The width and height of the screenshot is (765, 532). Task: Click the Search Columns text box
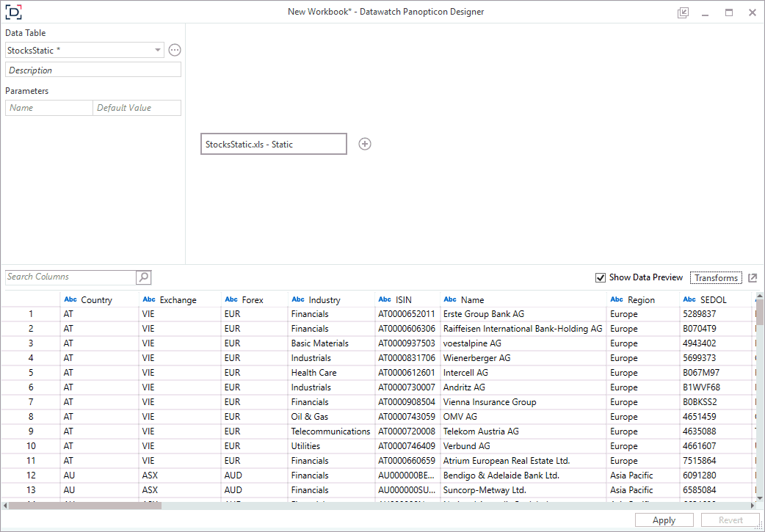pyautogui.click(x=70, y=277)
